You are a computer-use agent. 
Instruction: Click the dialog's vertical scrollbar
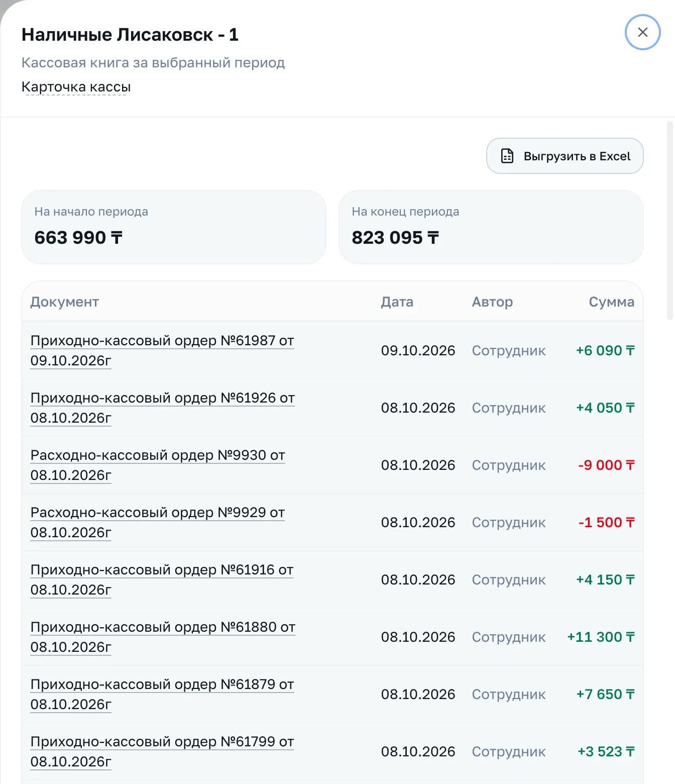(670, 220)
